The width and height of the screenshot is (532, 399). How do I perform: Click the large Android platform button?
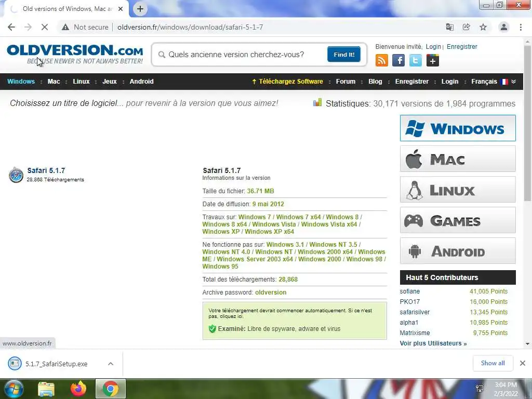tap(458, 251)
